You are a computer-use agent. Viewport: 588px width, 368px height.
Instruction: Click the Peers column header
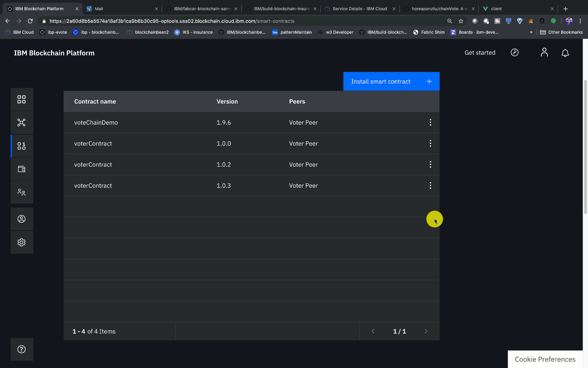click(x=297, y=102)
